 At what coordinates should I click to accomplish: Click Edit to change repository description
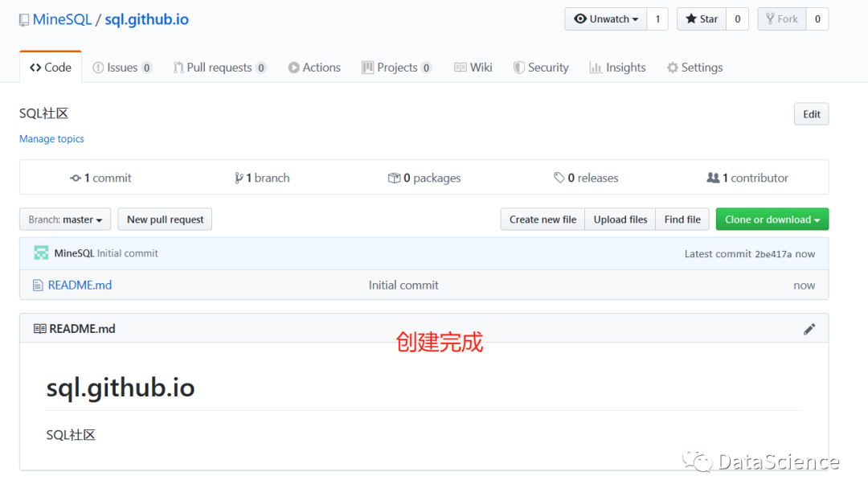[x=811, y=114]
